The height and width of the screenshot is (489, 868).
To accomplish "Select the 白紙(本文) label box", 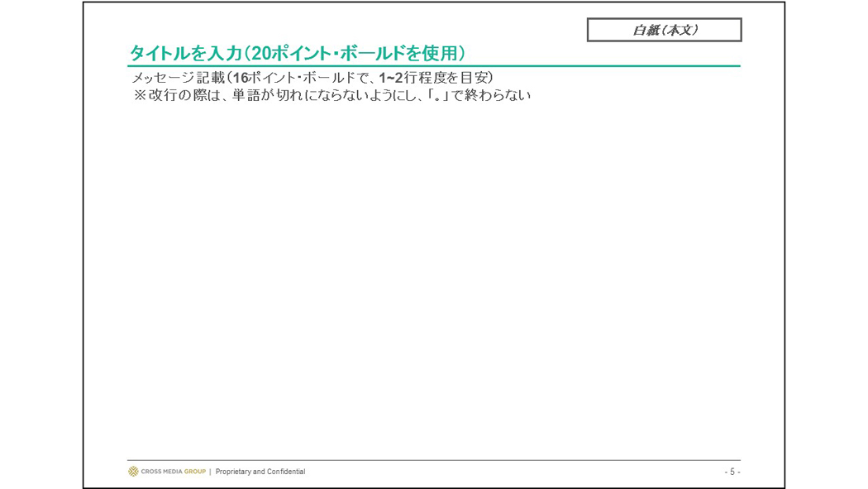I will [665, 30].
